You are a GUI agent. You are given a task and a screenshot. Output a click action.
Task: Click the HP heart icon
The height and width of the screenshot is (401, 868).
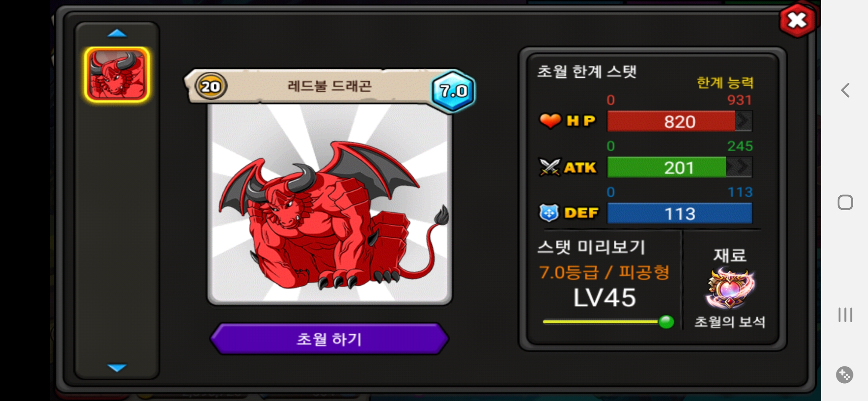click(x=550, y=121)
